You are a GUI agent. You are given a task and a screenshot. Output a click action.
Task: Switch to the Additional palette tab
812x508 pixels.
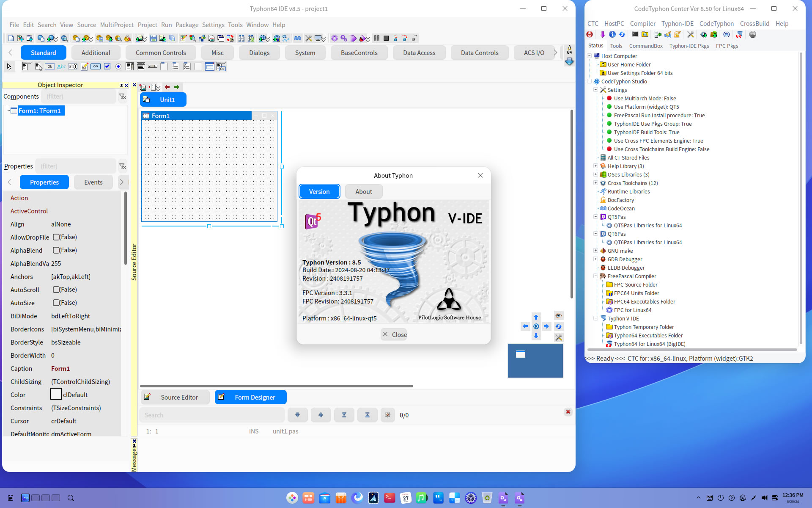96,53
